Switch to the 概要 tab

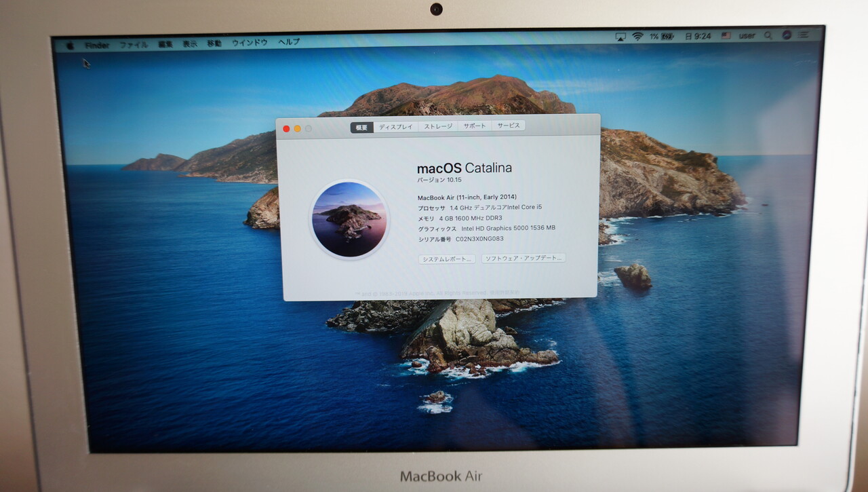coord(362,127)
